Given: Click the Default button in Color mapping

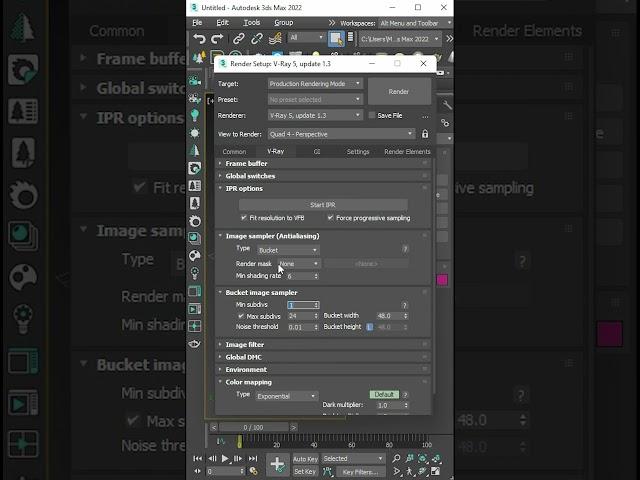Looking at the screenshot, I should 384,395.
